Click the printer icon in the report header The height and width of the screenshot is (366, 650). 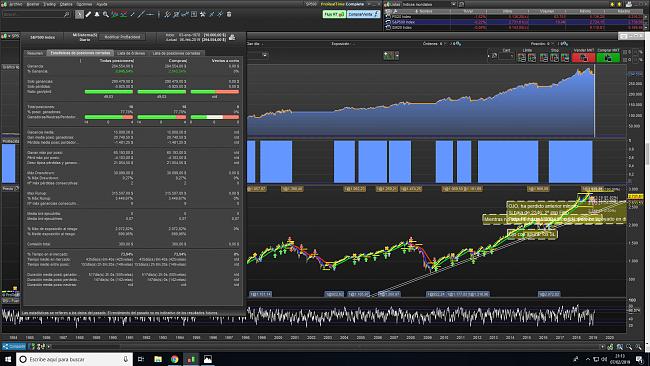(232, 37)
